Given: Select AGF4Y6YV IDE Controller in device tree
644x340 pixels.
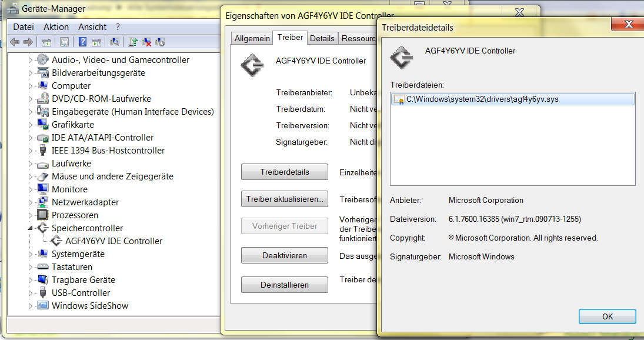Looking at the screenshot, I should (114, 241).
